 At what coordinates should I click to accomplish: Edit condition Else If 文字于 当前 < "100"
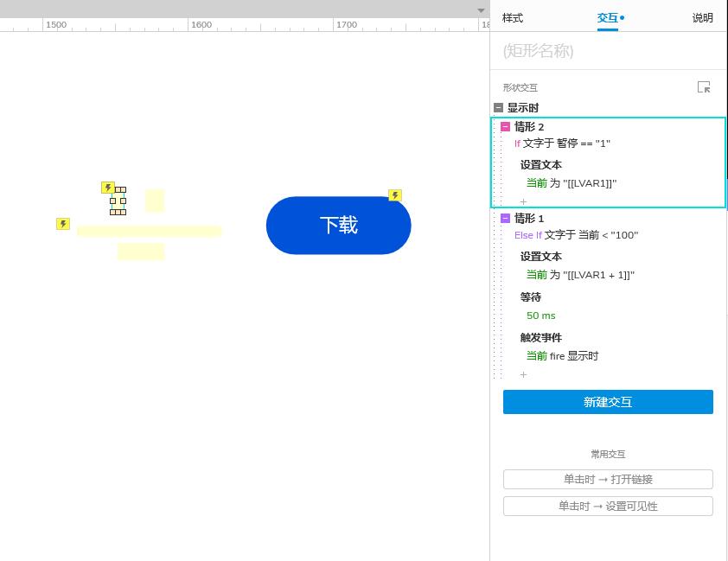point(576,235)
